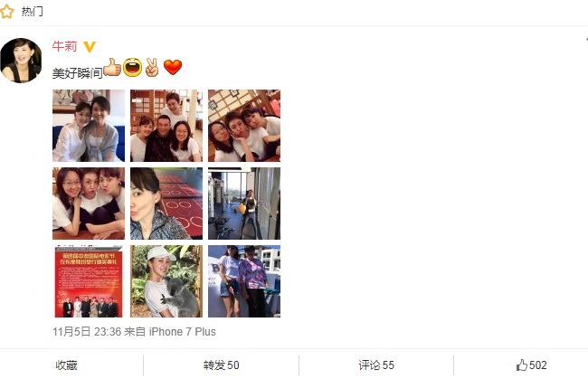Open the red film festival poster image
Image resolution: width=588 pixels, height=379 pixels.
(89, 281)
